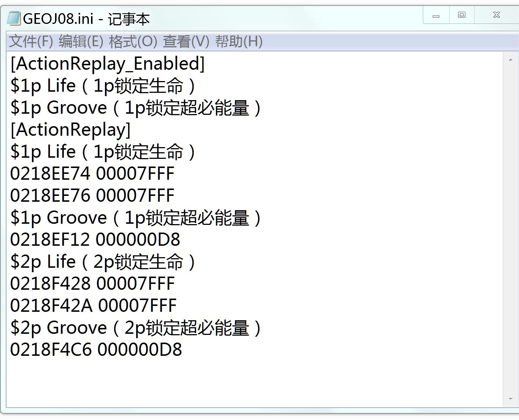Image resolution: width=519 pixels, height=420 pixels.
Task: Click the code line 0218F4C6 000000D8
Action: tap(96, 350)
